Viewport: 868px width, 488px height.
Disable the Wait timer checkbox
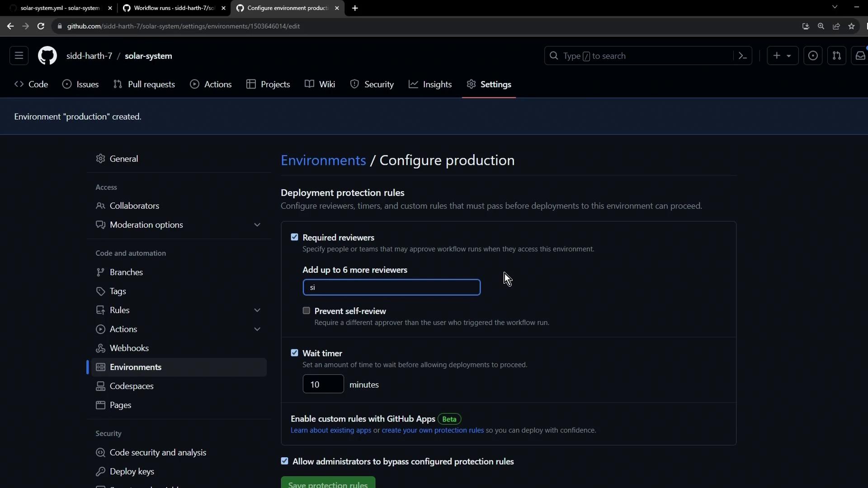tap(294, 353)
